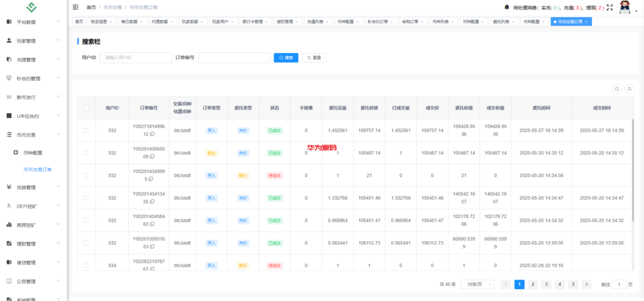The height and width of the screenshot is (301, 644).
Task: Check the row for order Y052014349995
Action: [x=86, y=175]
